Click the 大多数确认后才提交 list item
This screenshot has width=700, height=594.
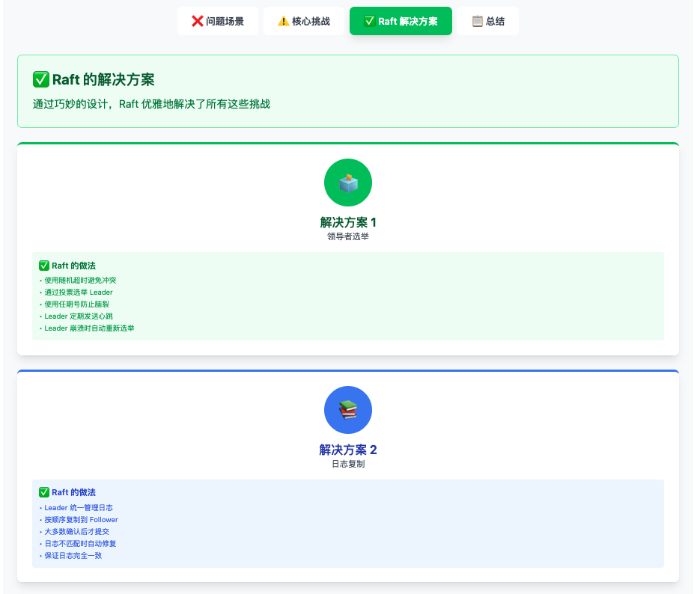tap(76, 531)
